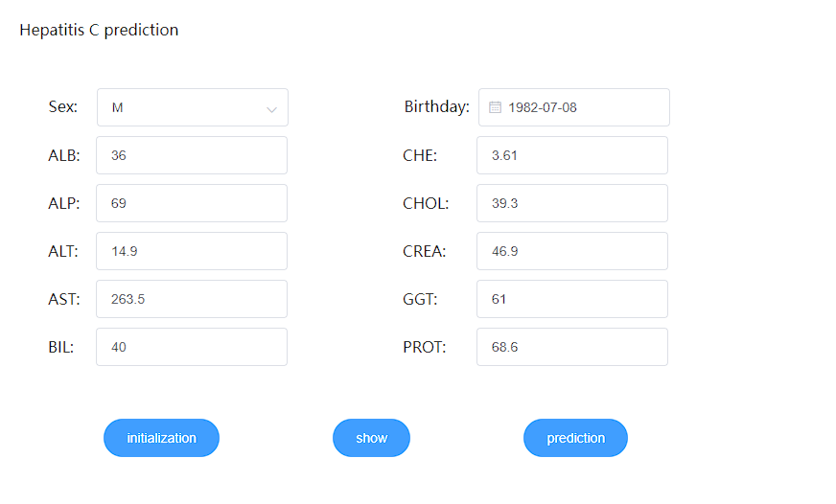The height and width of the screenshot is (504, 836).
Task: Click the BIL input field
Action: tap(192, 347)
